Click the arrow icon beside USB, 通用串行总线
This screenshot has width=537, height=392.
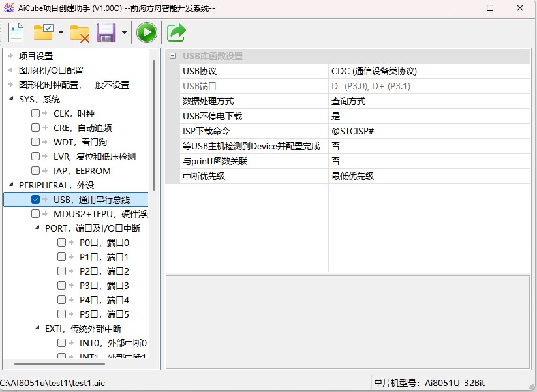tap(45, 199)
